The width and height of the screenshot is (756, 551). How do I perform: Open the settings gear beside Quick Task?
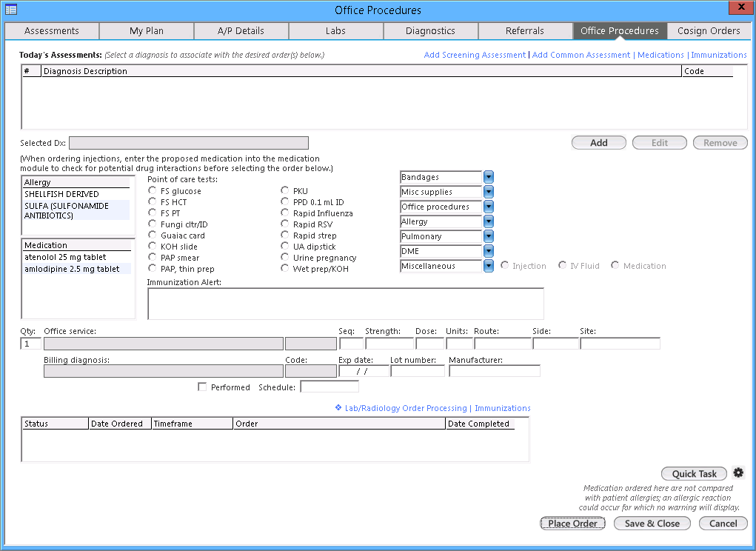[x=738, y=472]
